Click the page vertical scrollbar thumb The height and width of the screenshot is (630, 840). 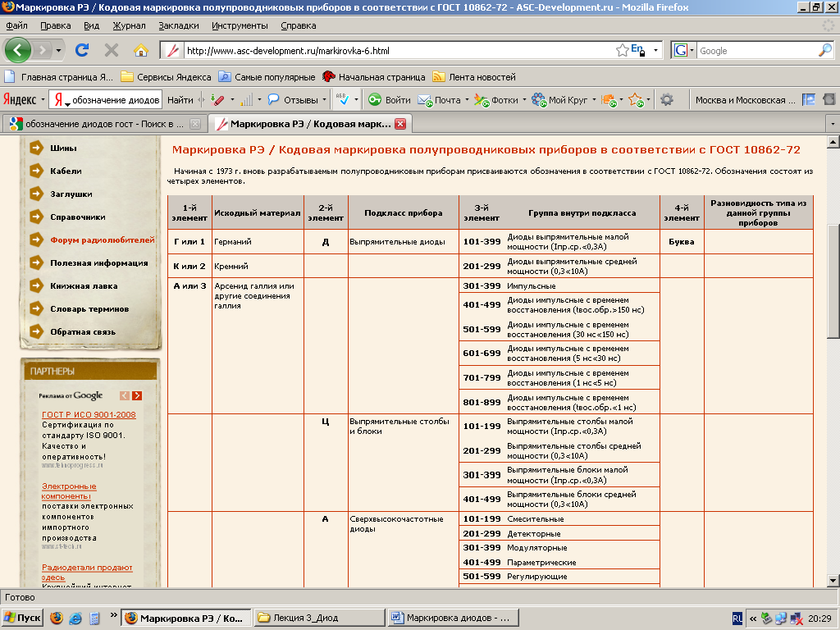pos(833,282)
